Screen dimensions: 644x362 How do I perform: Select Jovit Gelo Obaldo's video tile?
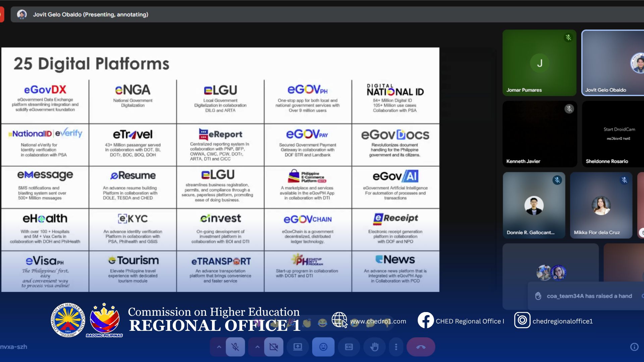click(612, 63)
